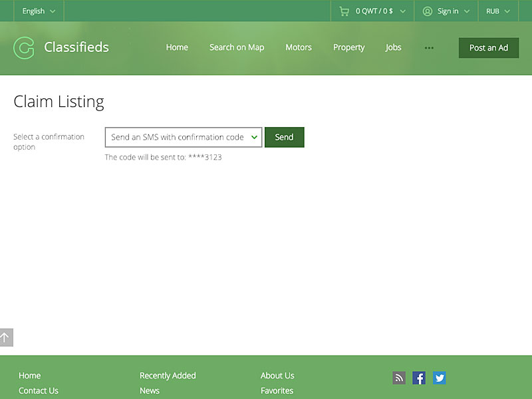Open the About Us footer link
Viewport: 532px width, 399px height.
point(277,376)
